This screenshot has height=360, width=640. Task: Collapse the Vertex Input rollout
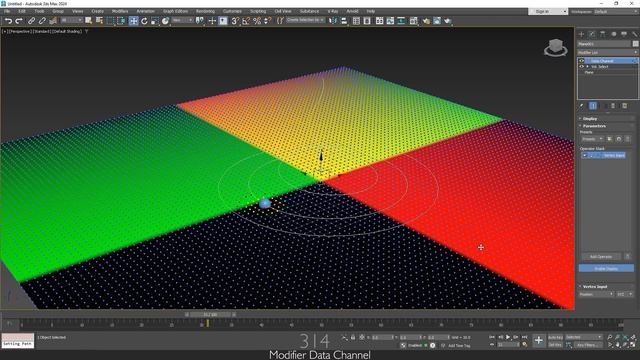606,287
